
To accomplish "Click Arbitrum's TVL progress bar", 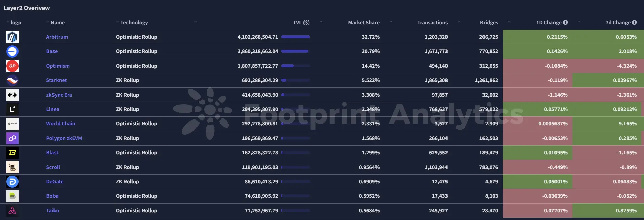I will [x=295, y=37].
